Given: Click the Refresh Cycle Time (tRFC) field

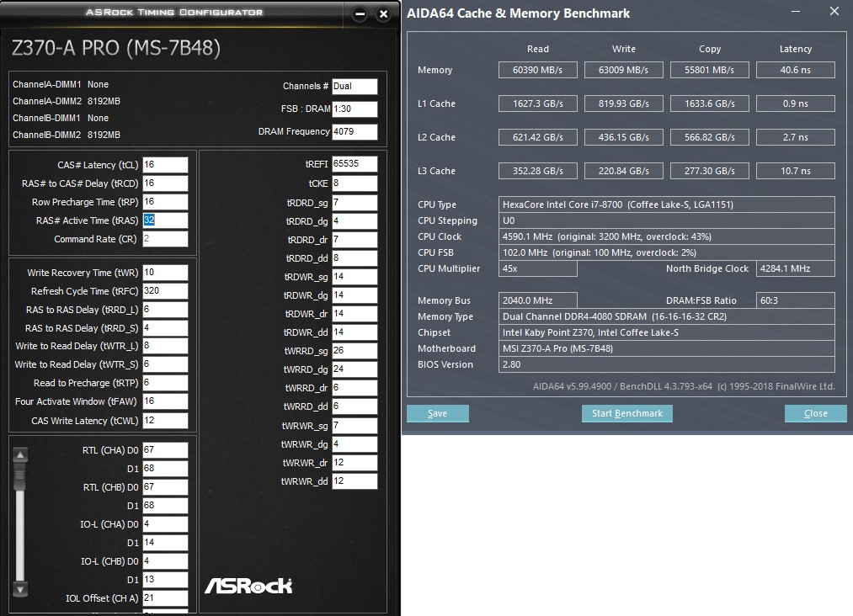Looking at the screenshot, I should [165, 291].
